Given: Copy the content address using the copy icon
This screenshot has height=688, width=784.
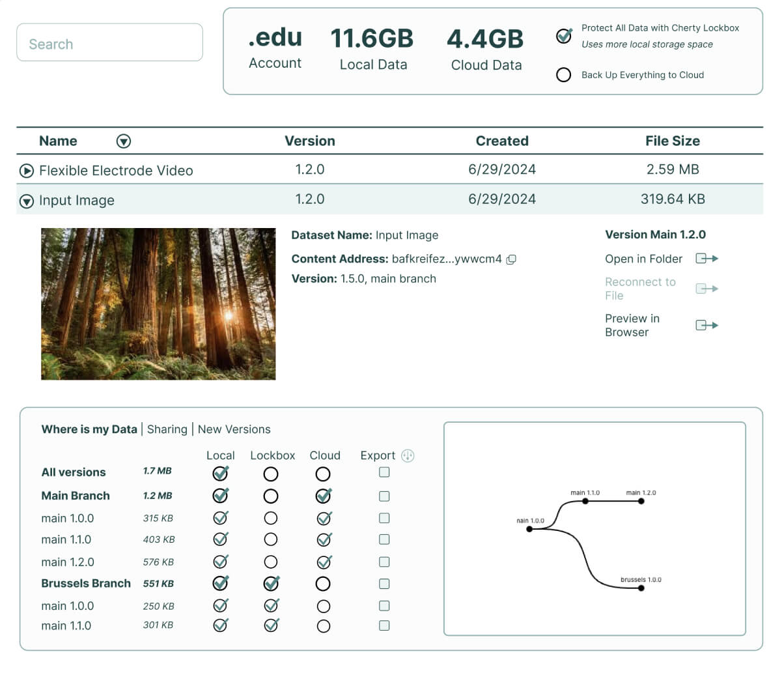Looking at the screenshot, I should [x=512, y=259].
